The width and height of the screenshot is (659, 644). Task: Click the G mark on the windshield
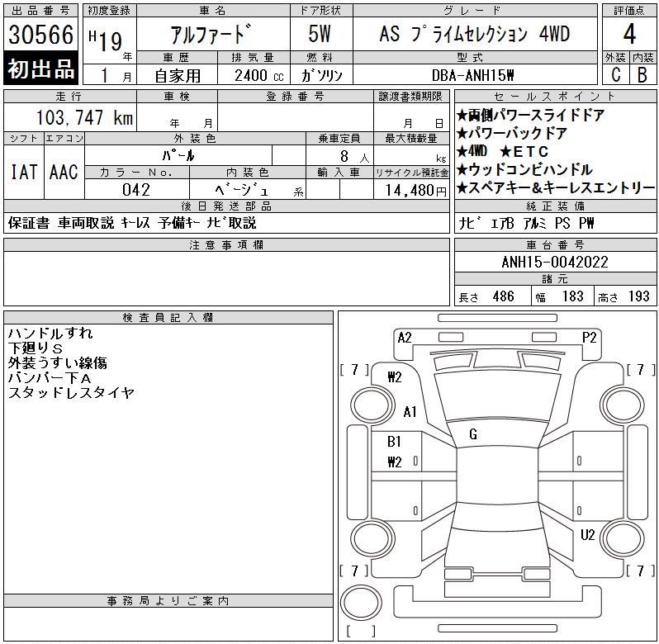473,434
